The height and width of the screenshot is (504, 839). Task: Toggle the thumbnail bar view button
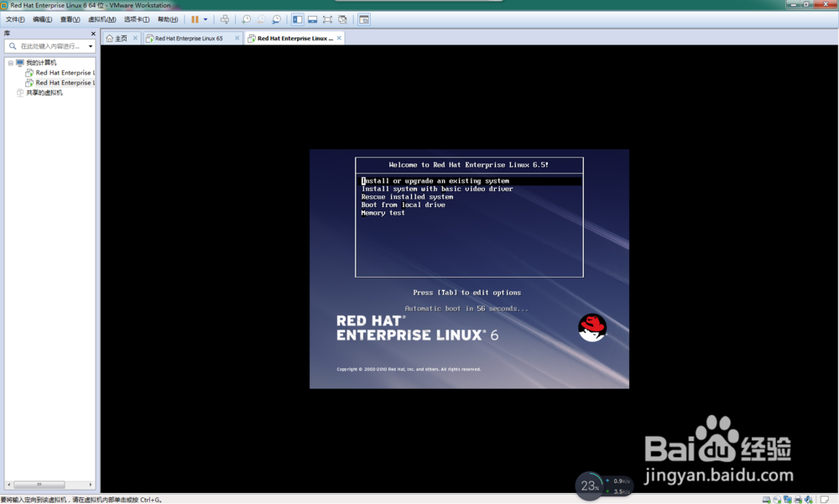click(x=312, y=19)
